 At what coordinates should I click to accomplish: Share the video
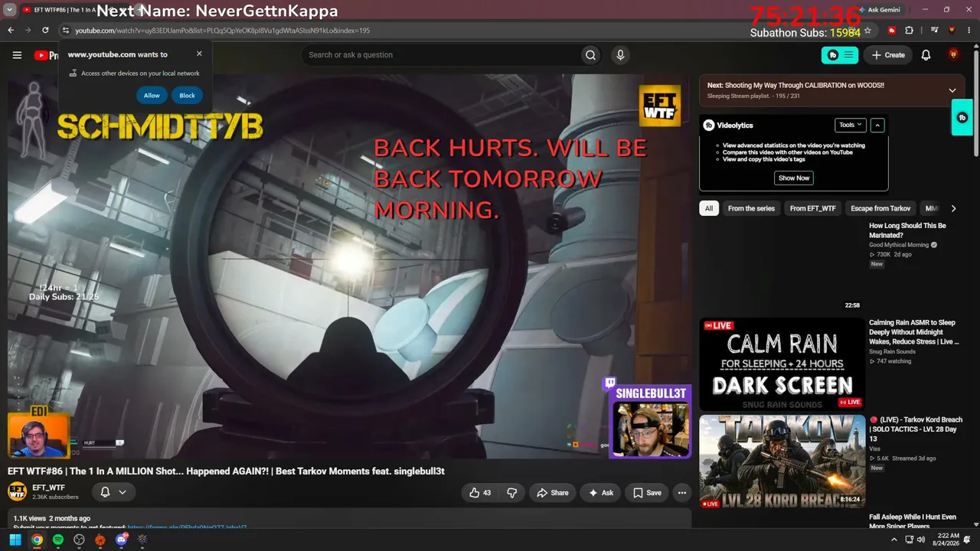coord(553,493)
